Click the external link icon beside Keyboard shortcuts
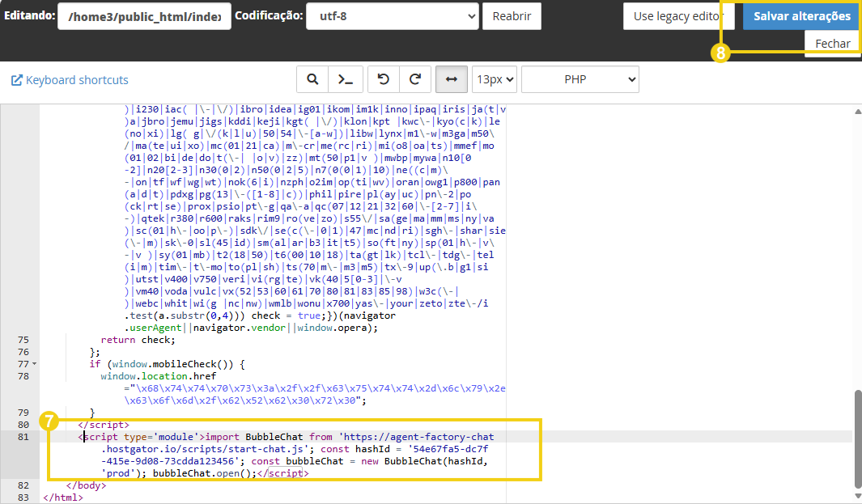Viewport: 862px width, 504px height. 16,80
